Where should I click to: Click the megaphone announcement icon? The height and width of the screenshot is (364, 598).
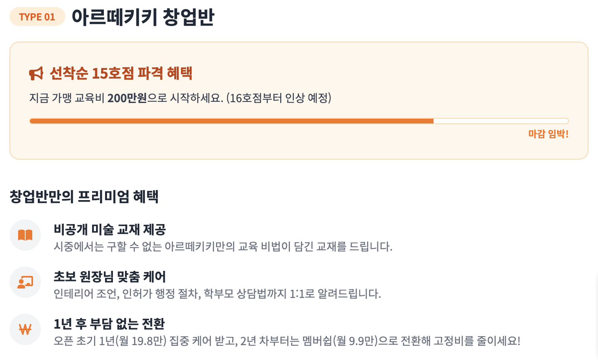click(x=36, y=74)
